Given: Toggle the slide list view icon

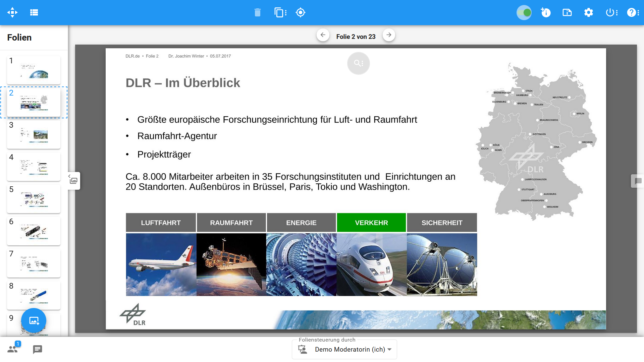Looking at the screenshot, I should [34, 12].
